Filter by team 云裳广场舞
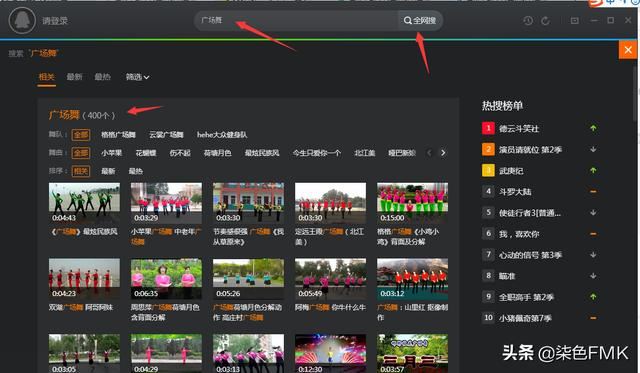The height and width of the screenshot is (373, 640). [x=166, y=135]
